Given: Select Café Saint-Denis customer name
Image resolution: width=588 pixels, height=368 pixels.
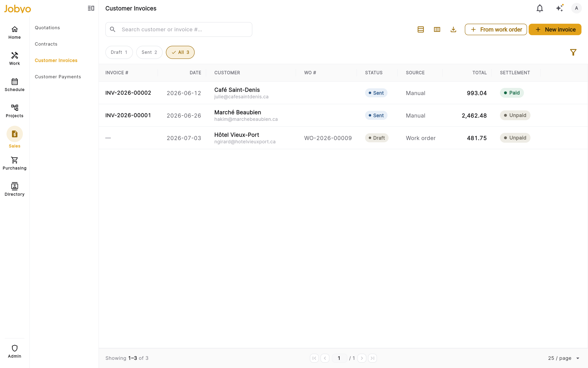Looking at the screenshot, I should point(237,90).
